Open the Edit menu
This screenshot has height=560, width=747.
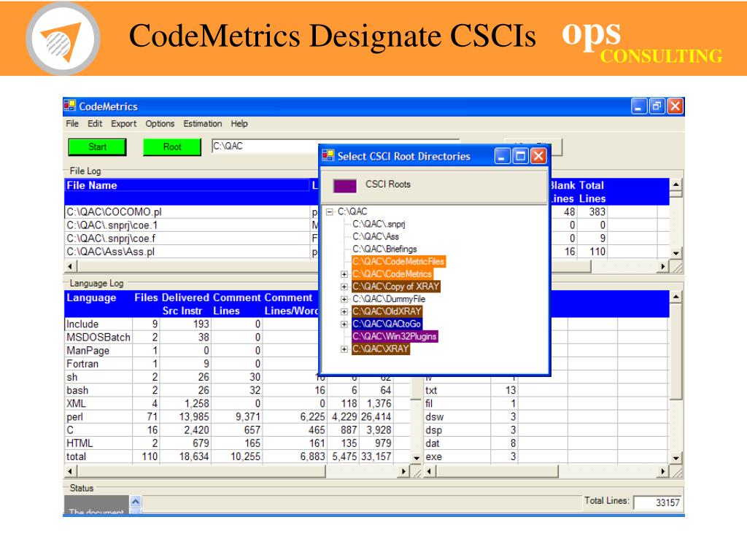tap(95, 124)
